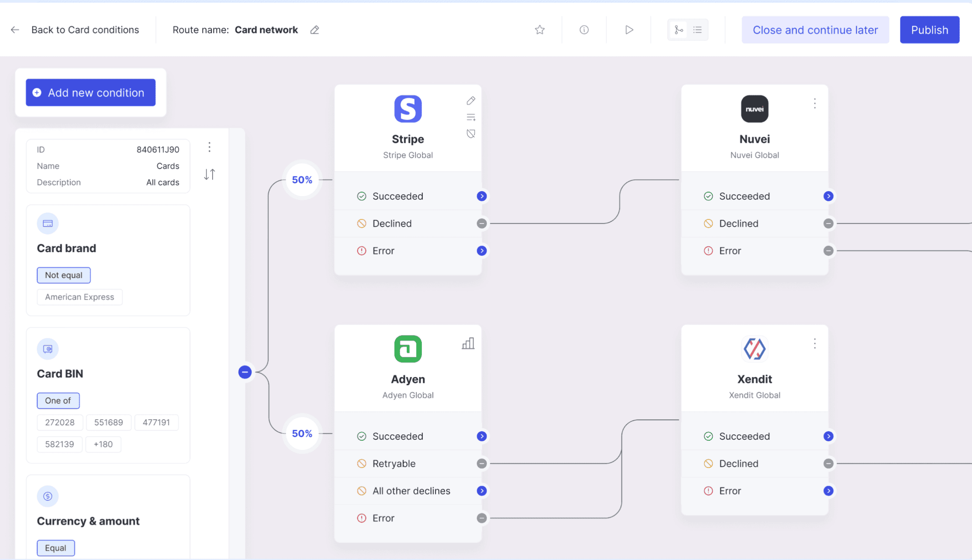
Task: Select the Not equal operator tag
Action: point(64,275)
